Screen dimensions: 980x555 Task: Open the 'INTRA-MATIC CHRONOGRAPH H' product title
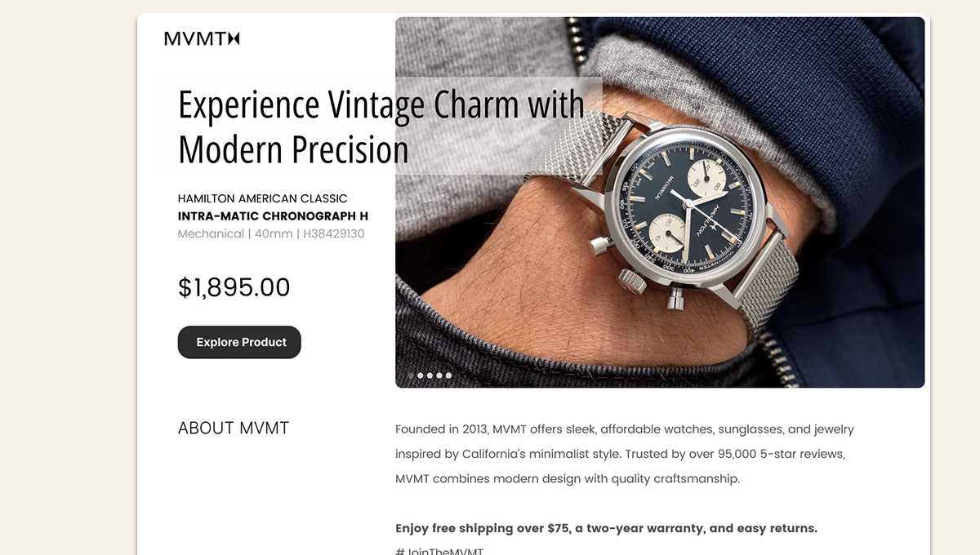click(273, 216)
